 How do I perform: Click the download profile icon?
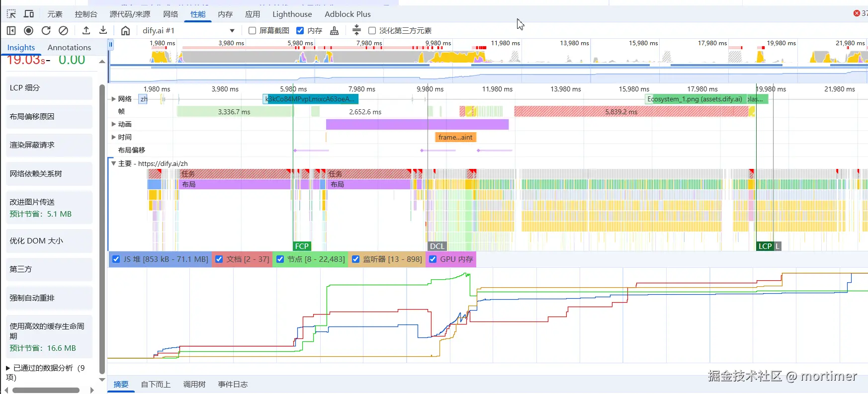click(x=103, y=31)
